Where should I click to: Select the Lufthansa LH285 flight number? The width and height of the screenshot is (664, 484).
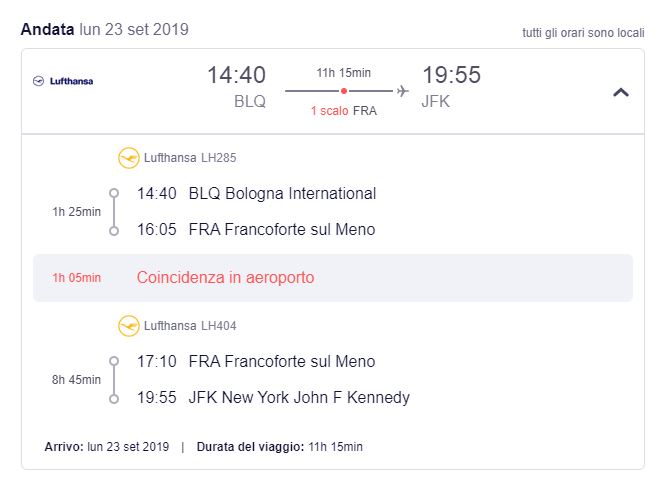(x=190, y=158)
